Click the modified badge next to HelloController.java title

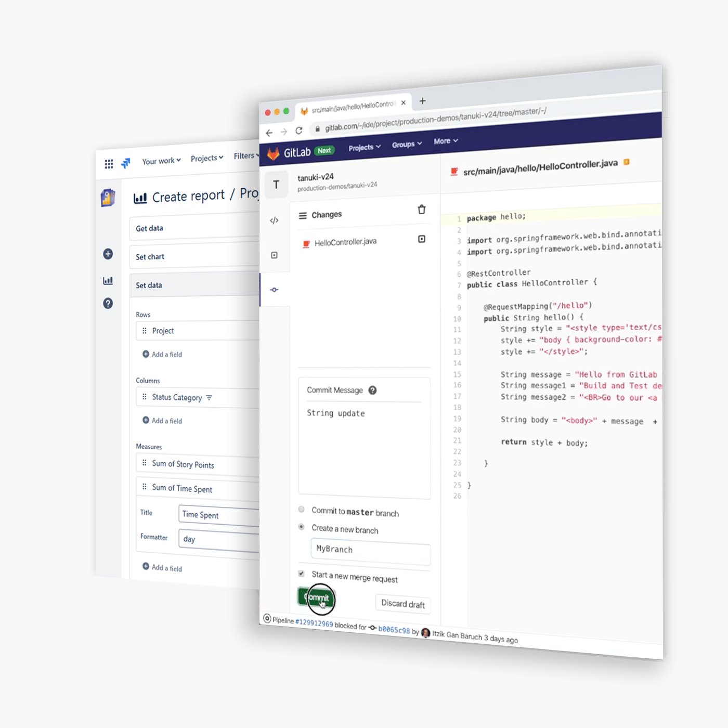[627, 162]
